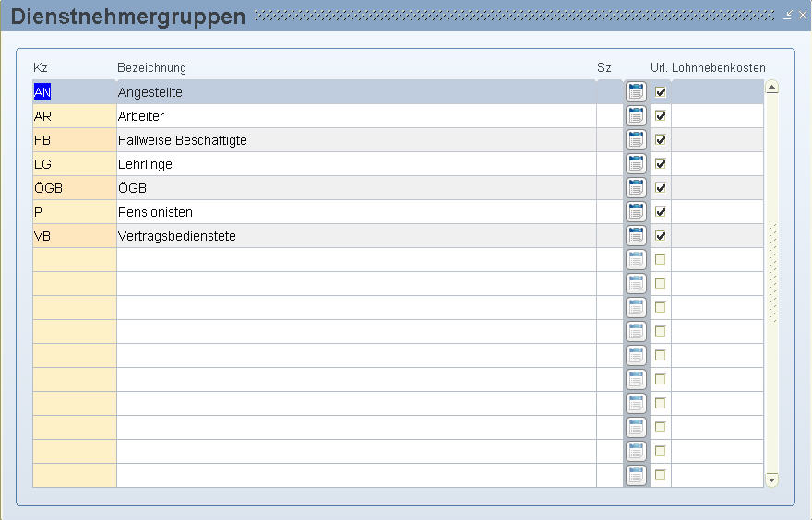Click details icon in Fallweise Beschäftigte row
This screenshot has height=520, width=812.
pyautogui.click(x=636, y=139)
